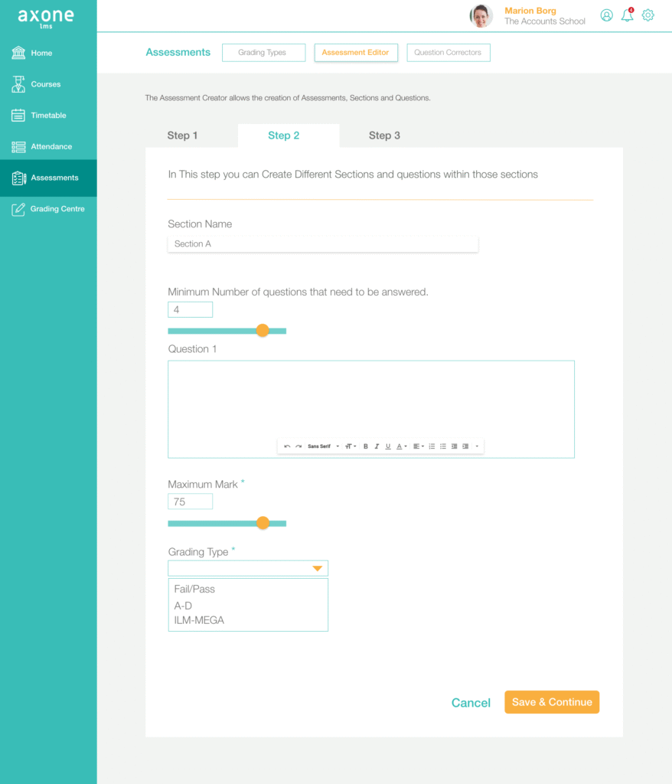The image size is (672, 784).
Task: Click the undo icon in editor toolbar
Action: coord(287,446)
